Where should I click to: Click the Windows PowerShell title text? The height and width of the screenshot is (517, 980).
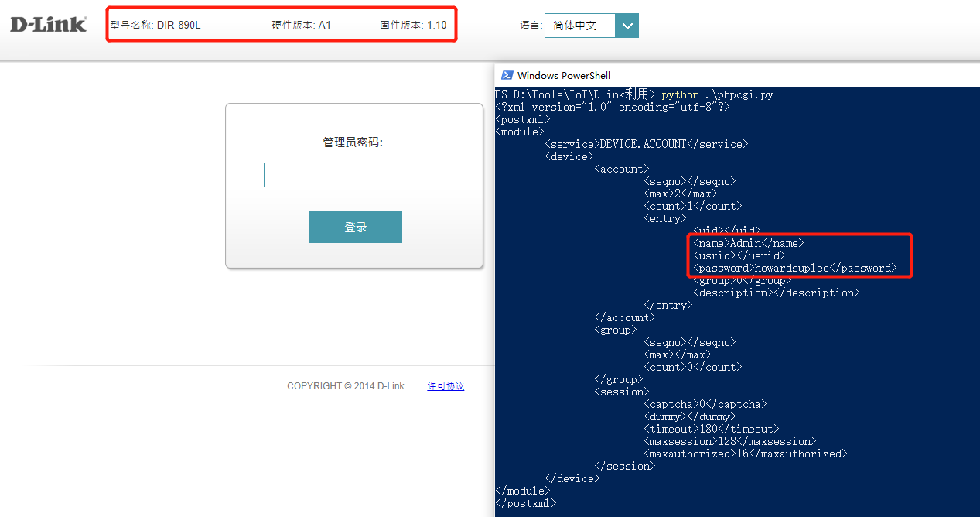point(564,75)
